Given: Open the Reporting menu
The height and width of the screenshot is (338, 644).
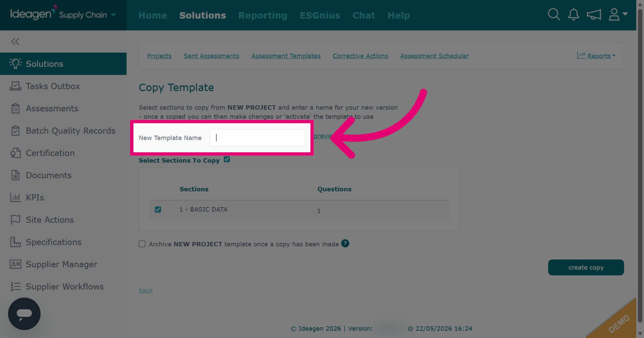Looking at the screenshot, I should tap(263, 15).
